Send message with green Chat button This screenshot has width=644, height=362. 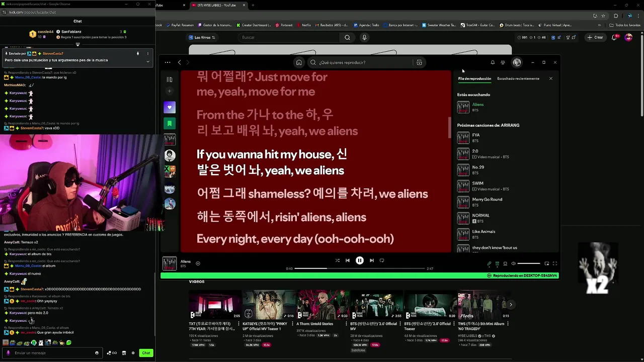click(x=146, y=353)
